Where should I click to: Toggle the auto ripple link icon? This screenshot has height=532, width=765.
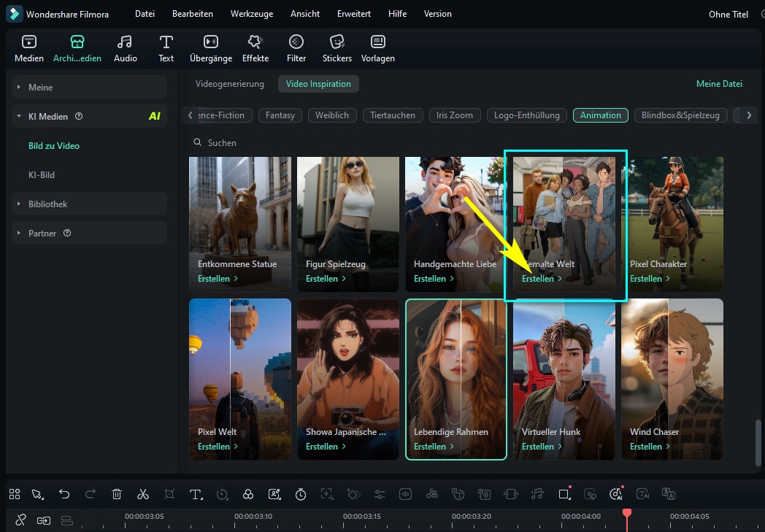[43, 520]
